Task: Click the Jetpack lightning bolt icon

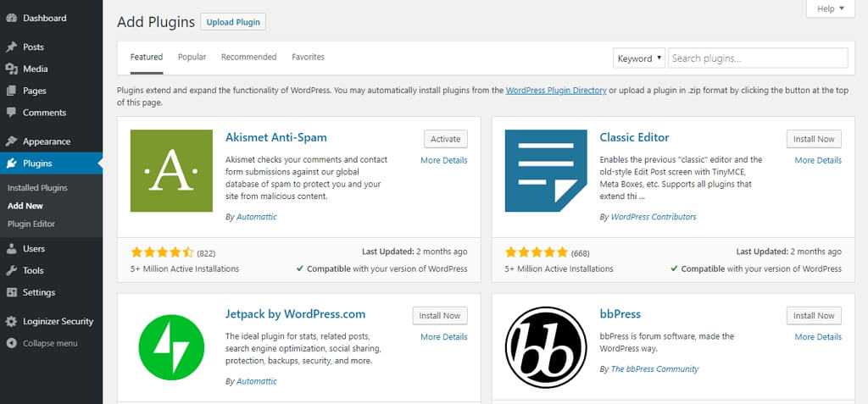Action: [171, 347]
